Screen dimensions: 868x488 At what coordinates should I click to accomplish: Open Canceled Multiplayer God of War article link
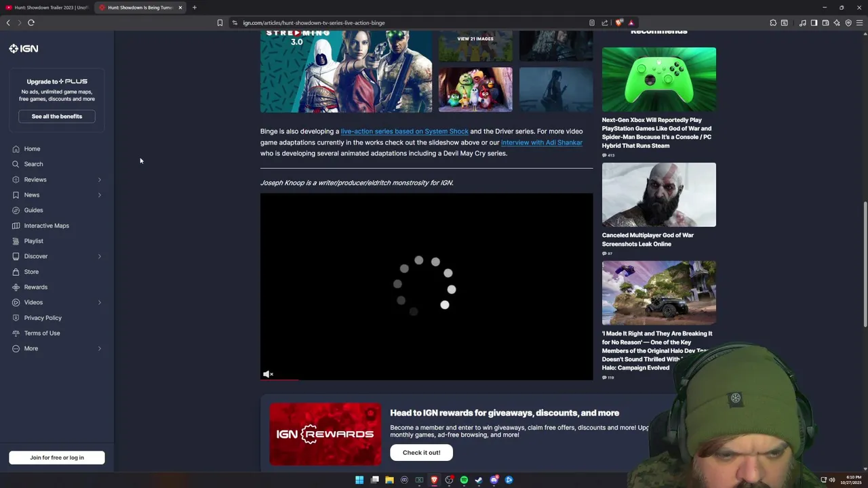point(648,239)
